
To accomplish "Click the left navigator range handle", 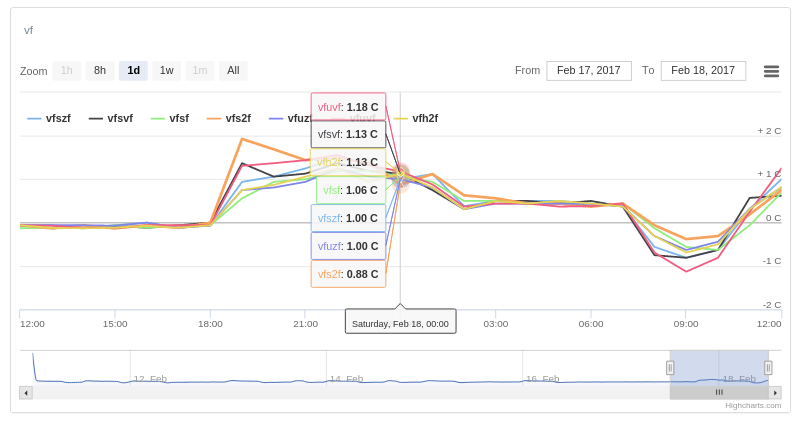I will [x=670, y=368].
